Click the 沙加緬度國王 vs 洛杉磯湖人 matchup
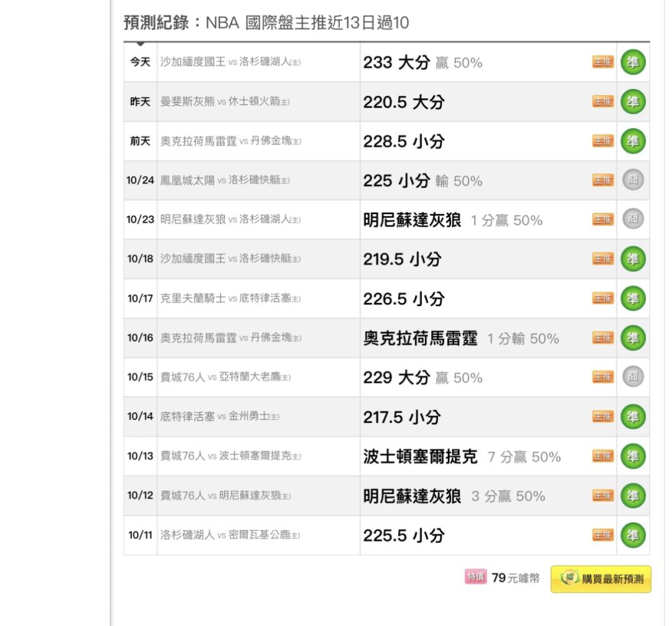This screenshot has width=672, height=626. click(231, 62)
